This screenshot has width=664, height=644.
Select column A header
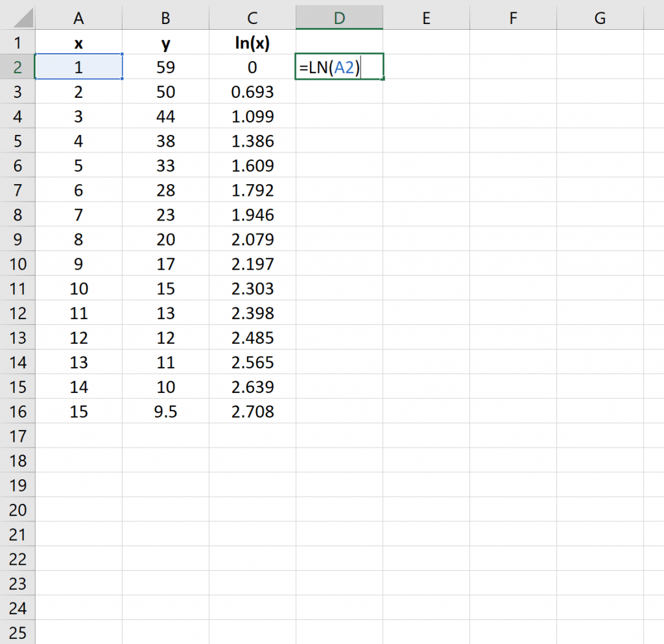(78, 18)
